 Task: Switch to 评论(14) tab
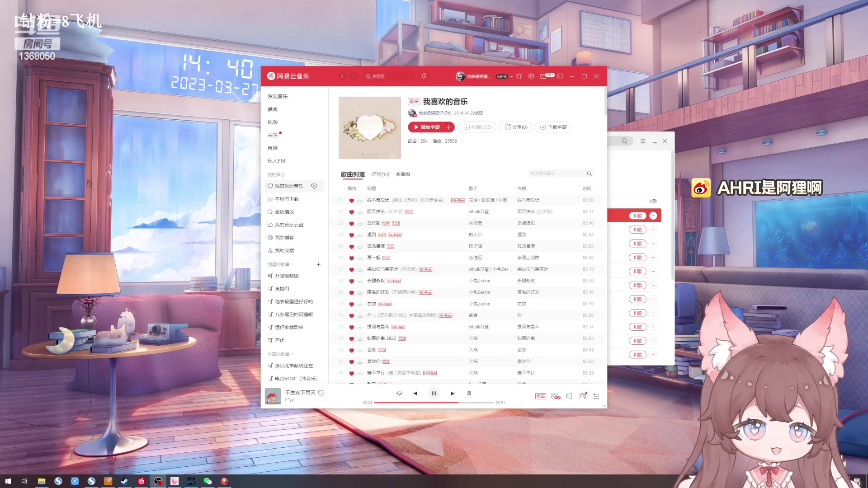380,174
